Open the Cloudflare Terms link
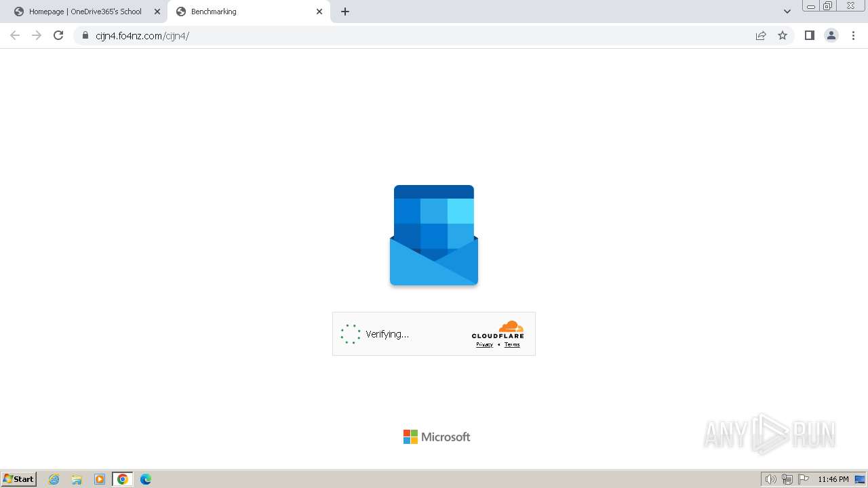868x488 pixels. pyautogui.click(x=512, y=344)
